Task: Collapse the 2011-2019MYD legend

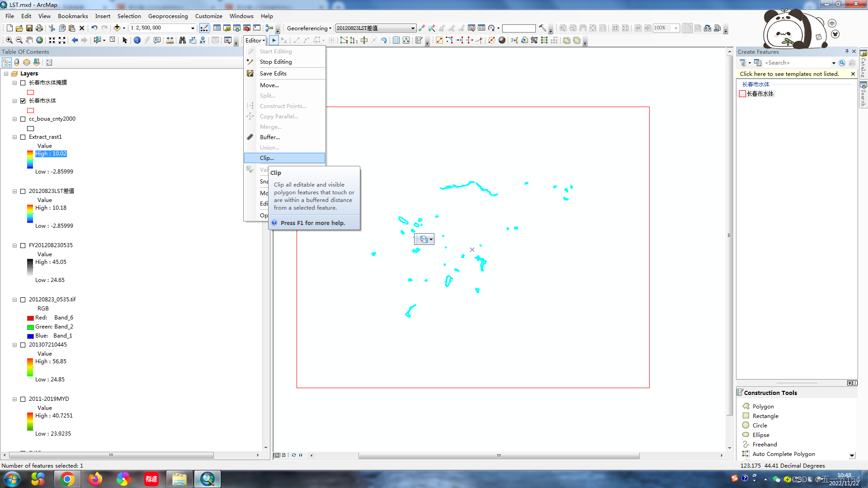Action: pos(14,399)
